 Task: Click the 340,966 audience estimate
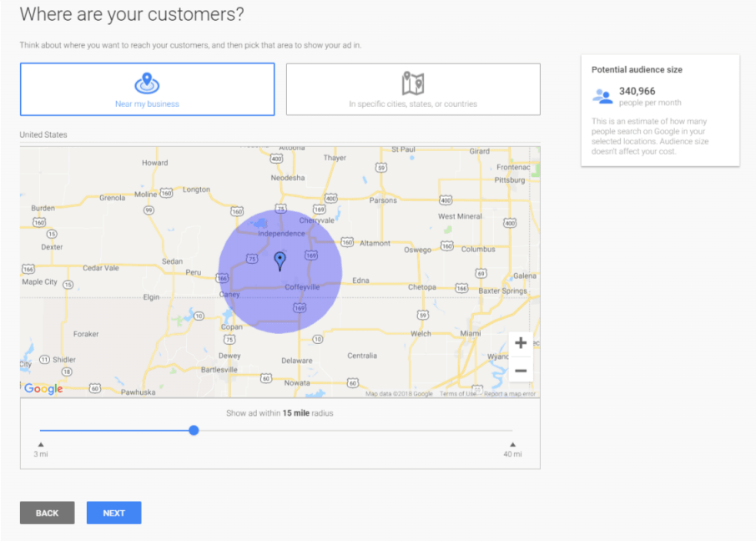click(639, 91)
